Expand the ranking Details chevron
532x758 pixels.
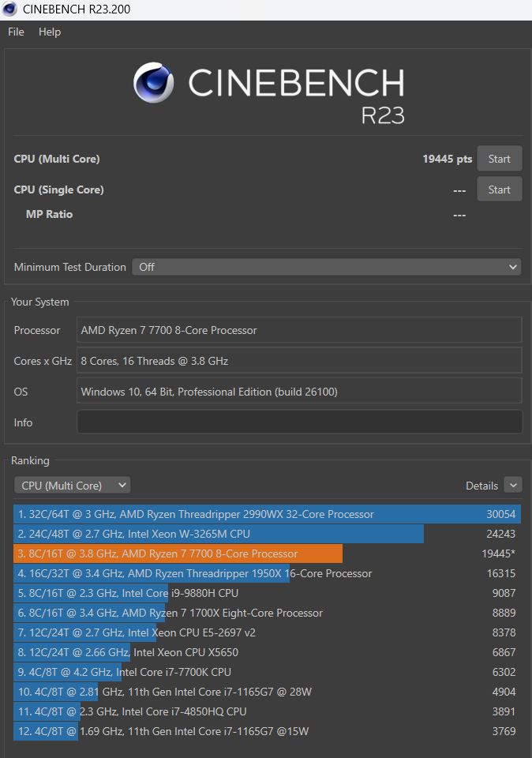[512, 486]
